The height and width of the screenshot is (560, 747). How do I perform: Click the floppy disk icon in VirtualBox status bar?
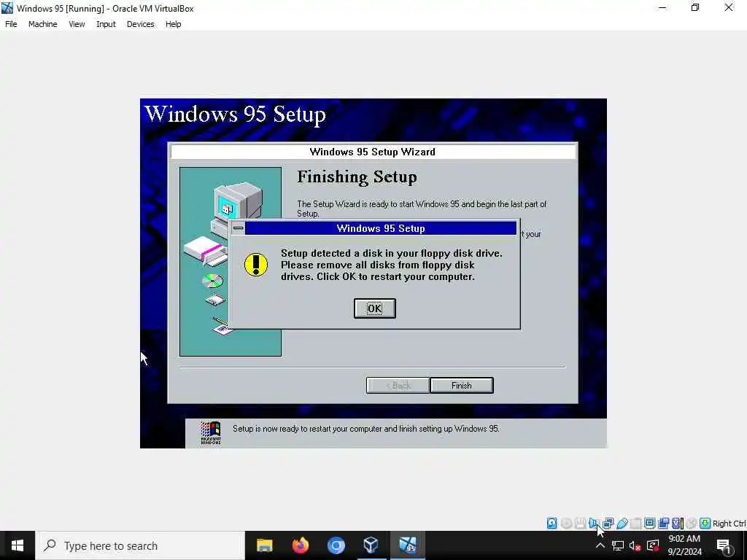click(x=580, y=524)
